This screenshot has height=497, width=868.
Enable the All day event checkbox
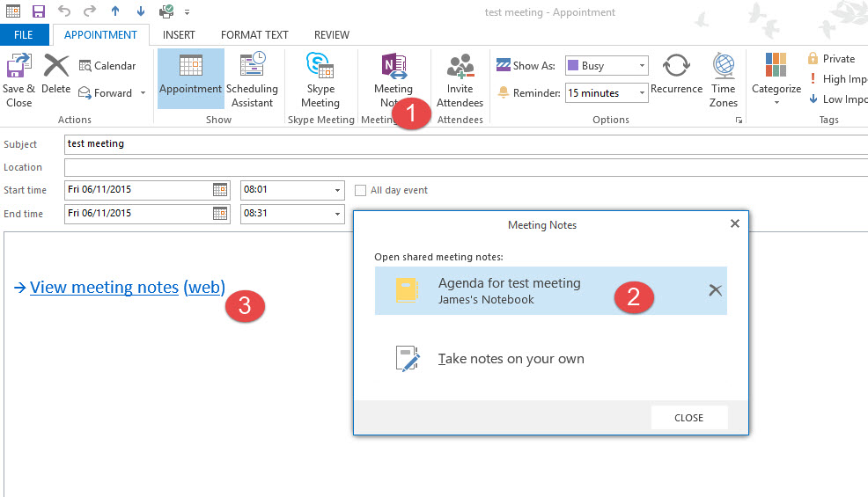360,190
